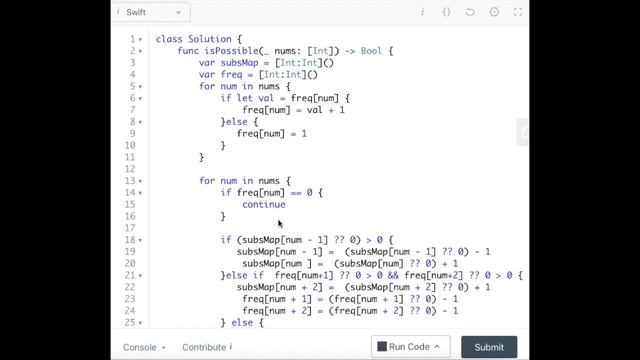Click the 'isPossible' function name

pos(231,51)
